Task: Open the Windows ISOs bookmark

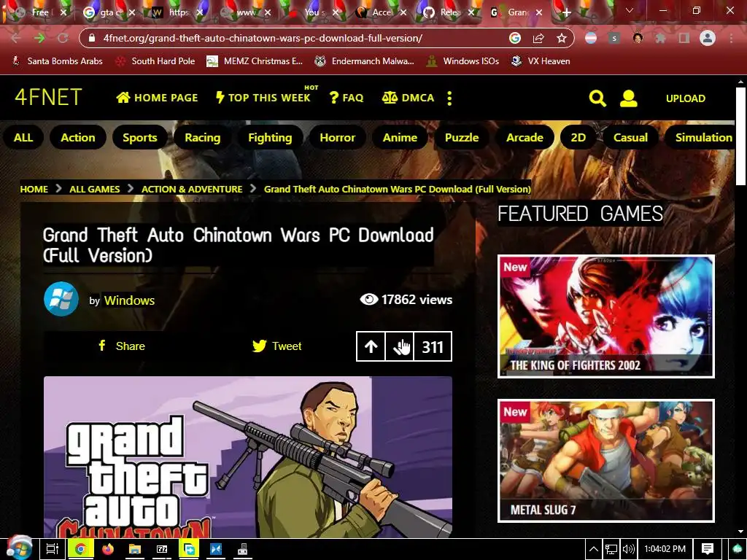Action: pyautogui.click(x=462, y=61)
